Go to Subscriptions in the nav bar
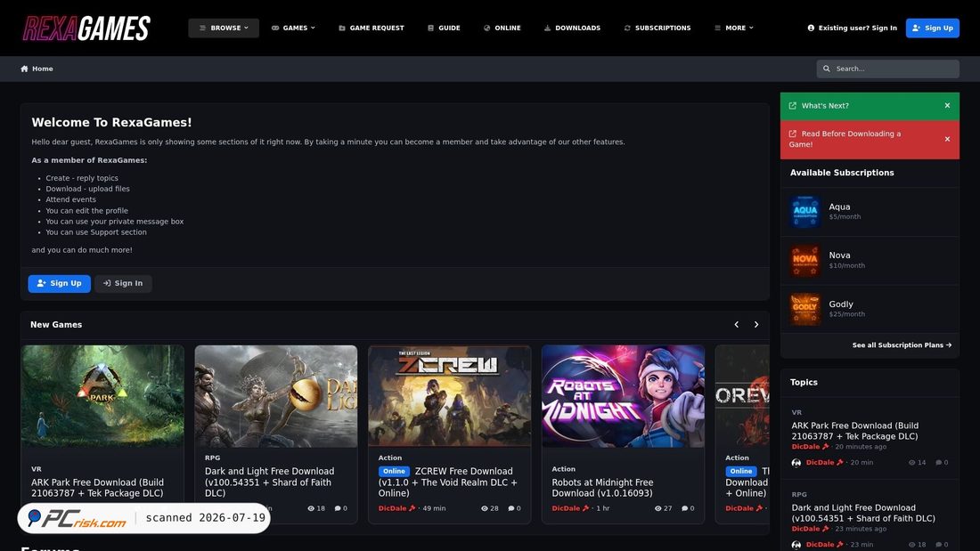This screenshot has width=980, height=551. click(x=657, y=28)
